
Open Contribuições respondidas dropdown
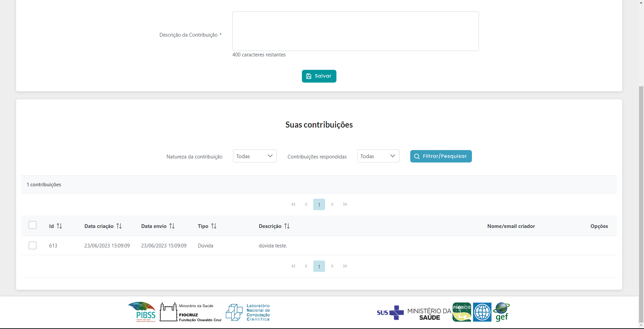[378, 156]
